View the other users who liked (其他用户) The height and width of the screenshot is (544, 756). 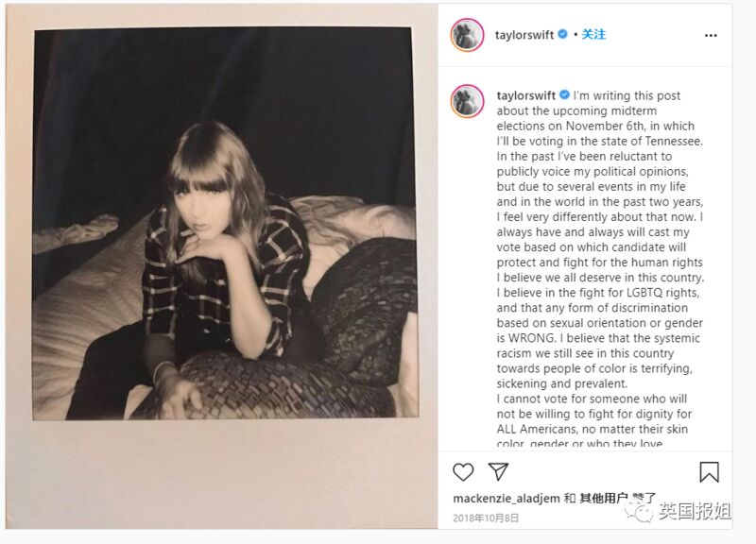[604, 499]
